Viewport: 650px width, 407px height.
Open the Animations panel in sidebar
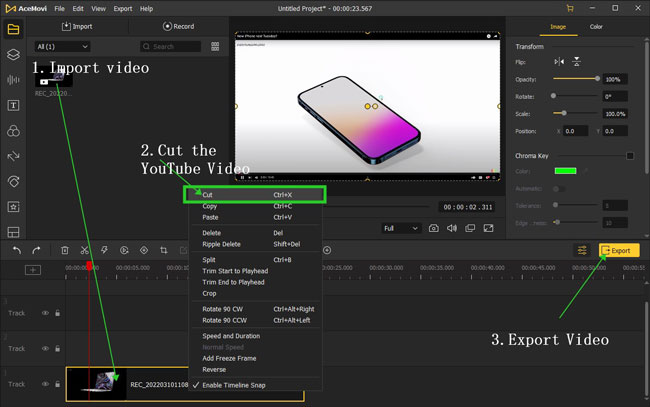[13, 181]
